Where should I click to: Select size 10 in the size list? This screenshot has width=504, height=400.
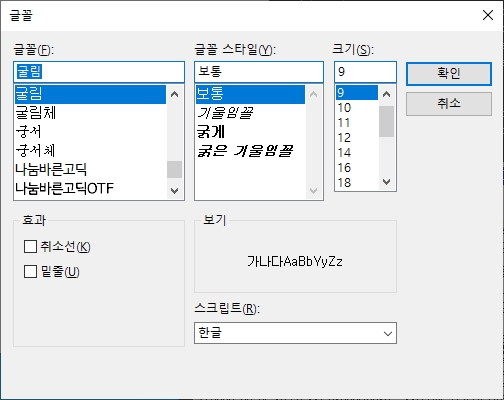click(357, 108)
